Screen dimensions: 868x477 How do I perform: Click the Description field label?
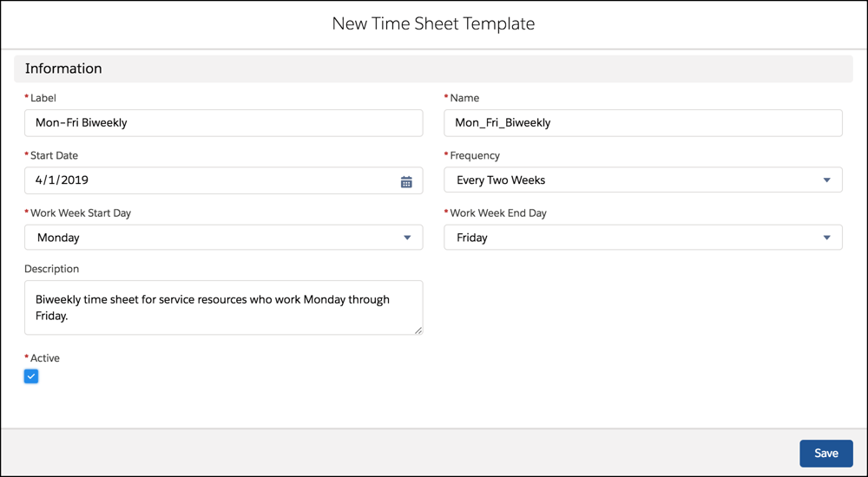coord(51,269)
